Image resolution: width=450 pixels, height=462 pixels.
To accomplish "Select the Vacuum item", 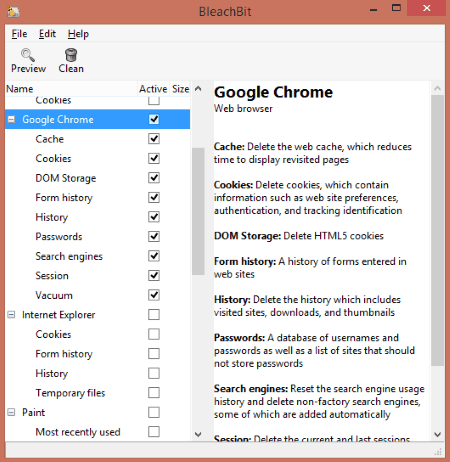I will point(54,295).
